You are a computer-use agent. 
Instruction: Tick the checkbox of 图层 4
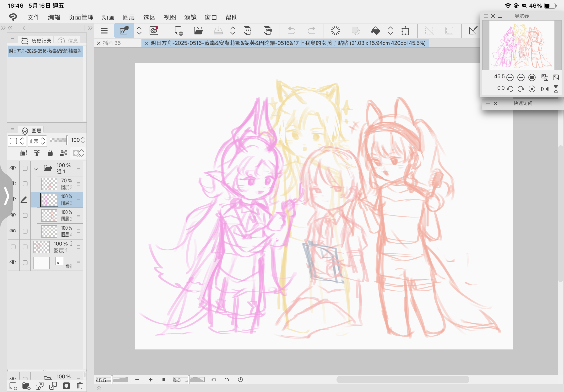tap(25, 231)
